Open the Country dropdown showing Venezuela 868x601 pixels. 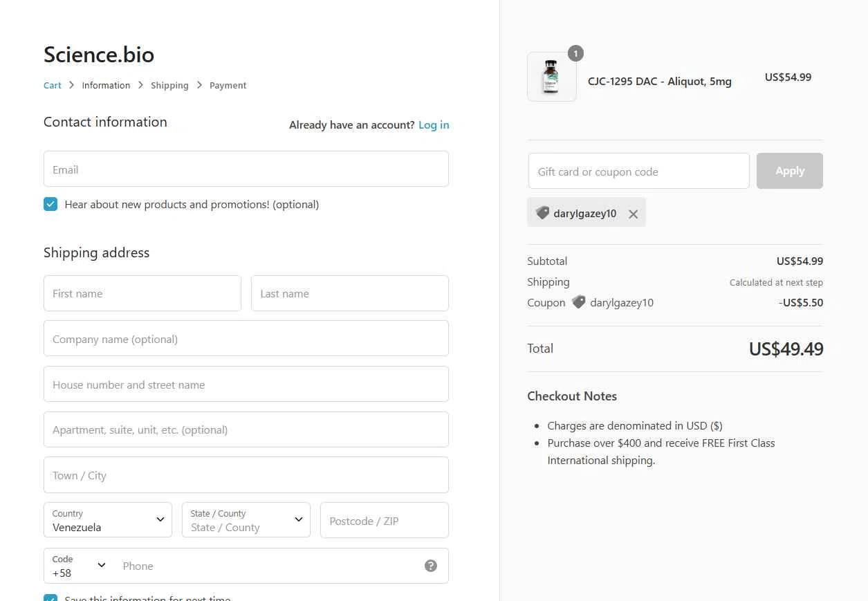click(108, 520)
